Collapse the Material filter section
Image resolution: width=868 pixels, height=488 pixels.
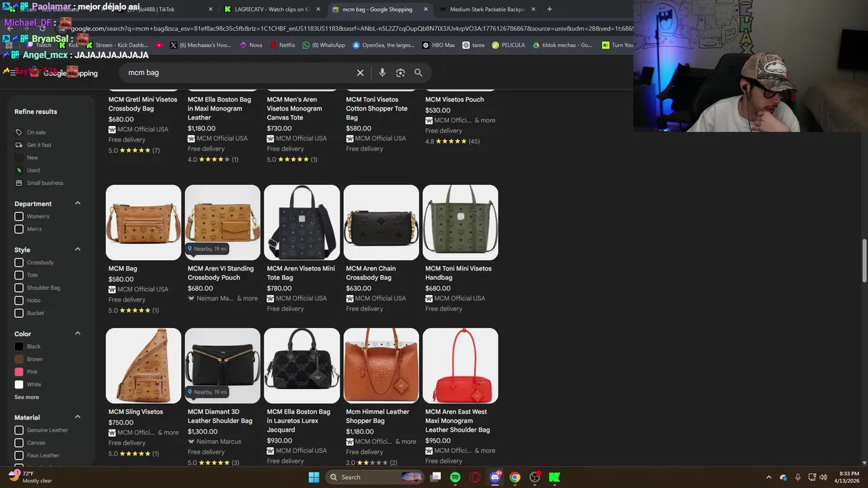pyautogui.click(x=77, y=417)
